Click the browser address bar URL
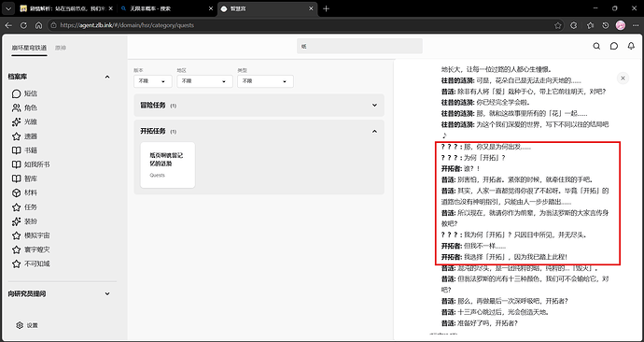644x342 pixels. tap(127, 25)
